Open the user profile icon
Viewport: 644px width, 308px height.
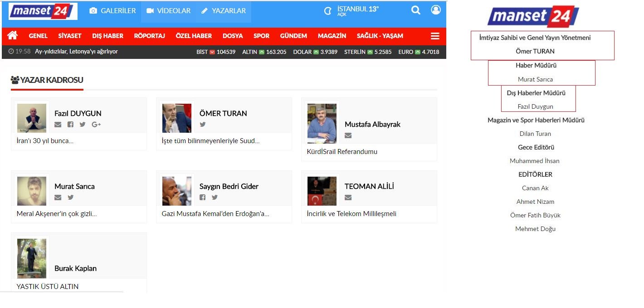pos(436,10)
